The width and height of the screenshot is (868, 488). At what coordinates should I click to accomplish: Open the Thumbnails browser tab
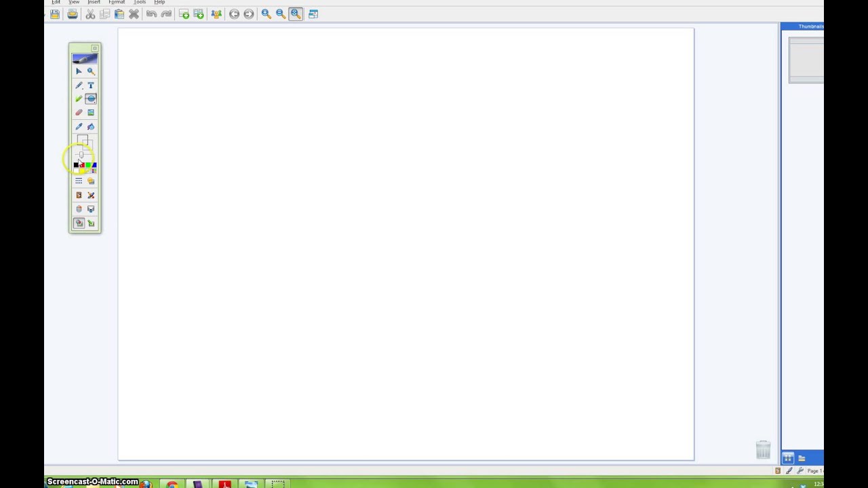click(x=810, y=26)
